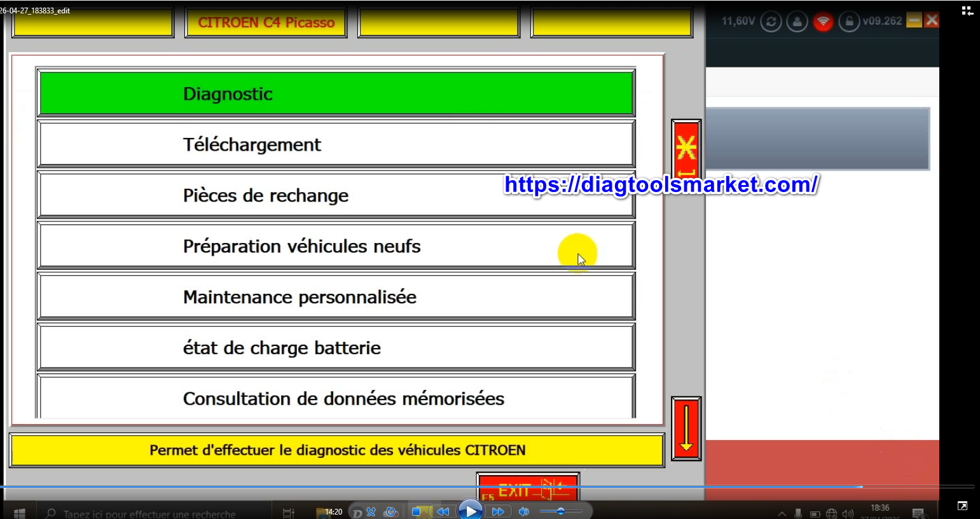Seek on the video progress bar
Image resolution: width=980 pixels, height=519 pixels.
click(487, 487)
